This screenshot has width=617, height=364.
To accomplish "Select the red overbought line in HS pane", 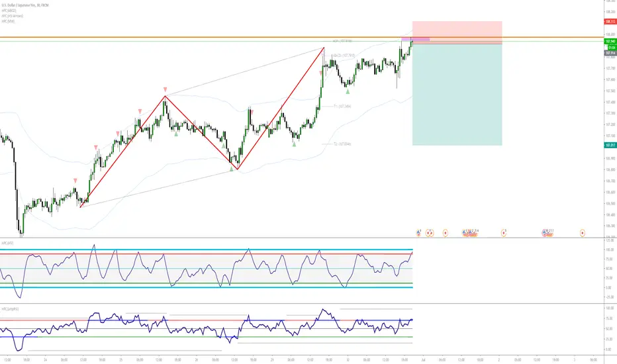I will (x=206, y=254).
